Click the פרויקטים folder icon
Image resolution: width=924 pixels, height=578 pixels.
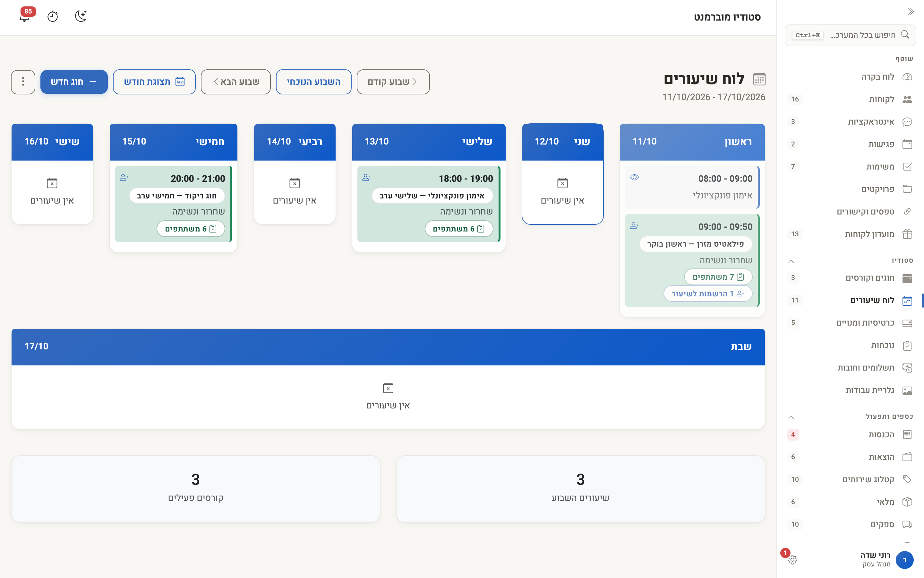907,189
